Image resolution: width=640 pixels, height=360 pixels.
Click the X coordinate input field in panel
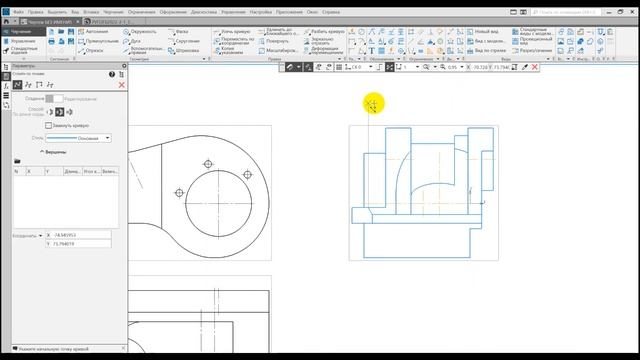[x=78, y=235]
